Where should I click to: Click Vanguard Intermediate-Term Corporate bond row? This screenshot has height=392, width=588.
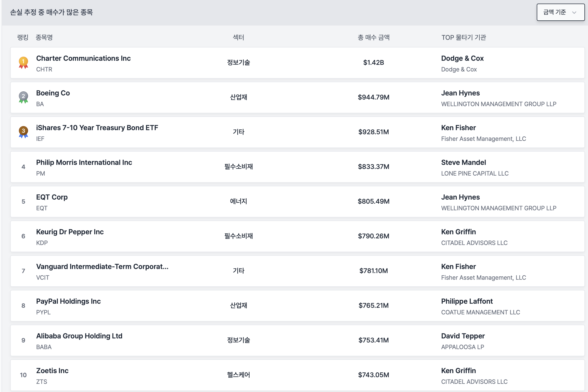coord(102,267)
